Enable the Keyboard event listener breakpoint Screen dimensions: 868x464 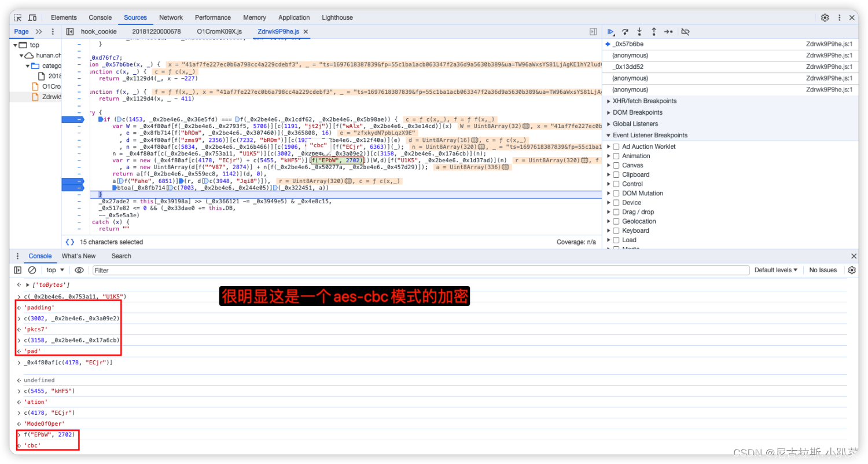tap(616, 230)
